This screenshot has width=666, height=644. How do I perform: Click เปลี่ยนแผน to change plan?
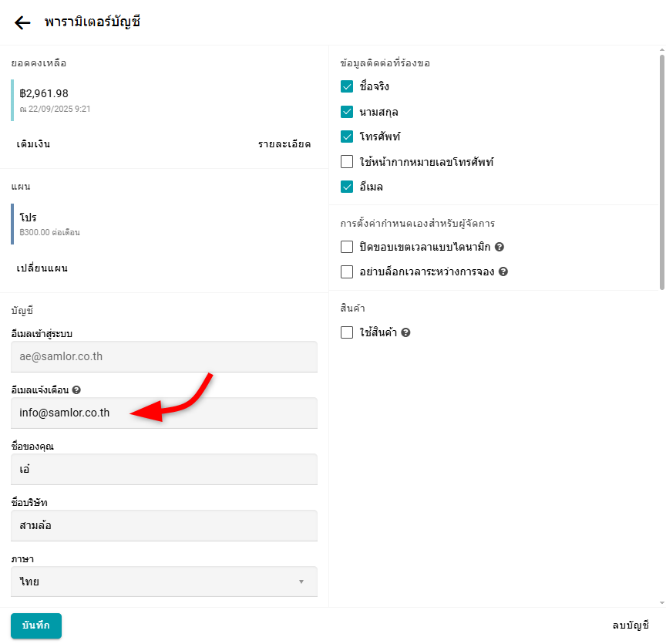42,268
